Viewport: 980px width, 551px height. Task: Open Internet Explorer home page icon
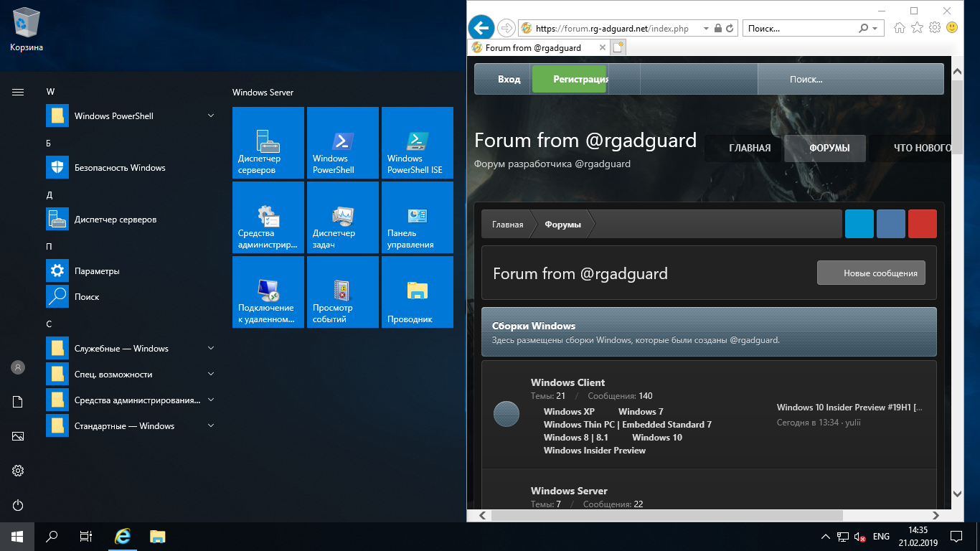tap(900, 28)
